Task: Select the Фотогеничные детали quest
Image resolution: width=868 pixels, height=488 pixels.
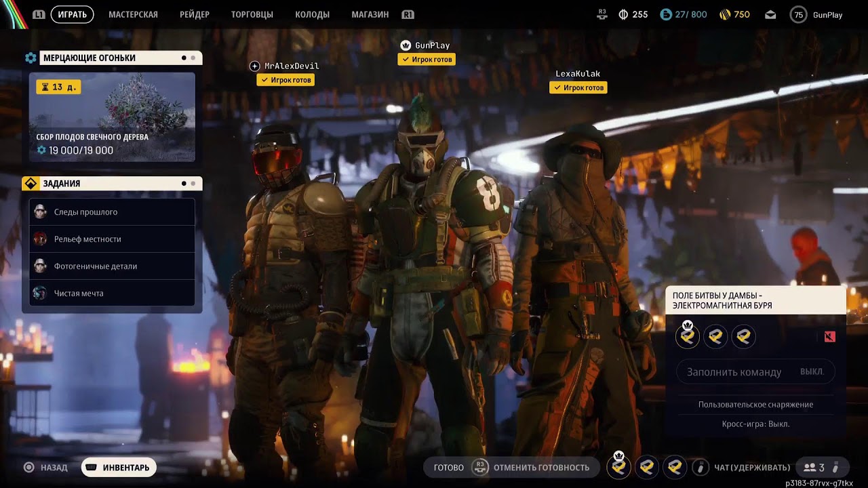Action: (112, 266)
